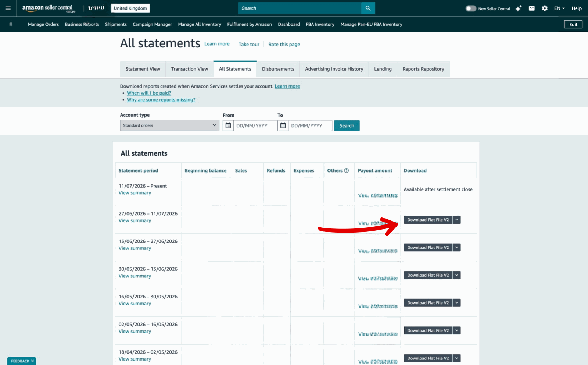Screen dimensions: 588x365
Task: Open the Reports Repository tab
Action: click(x=423, y=69)
